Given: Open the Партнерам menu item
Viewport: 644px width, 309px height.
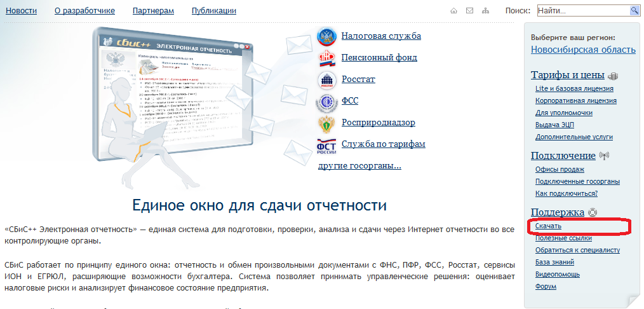Looking at the screenshot, I should coord(153,11).
